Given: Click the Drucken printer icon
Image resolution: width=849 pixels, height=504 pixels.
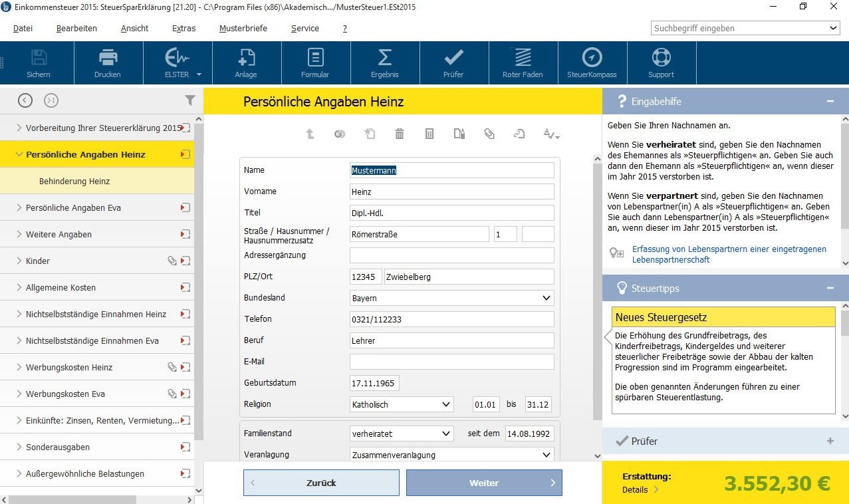Looking at the screenshot, I should [x=108, y=63].
